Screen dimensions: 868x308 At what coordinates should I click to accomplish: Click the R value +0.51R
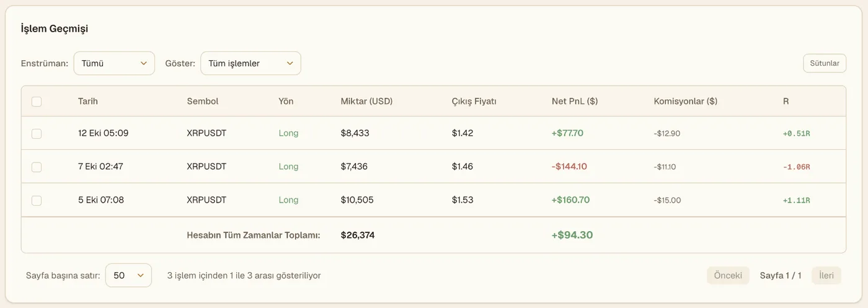point(796,133)
